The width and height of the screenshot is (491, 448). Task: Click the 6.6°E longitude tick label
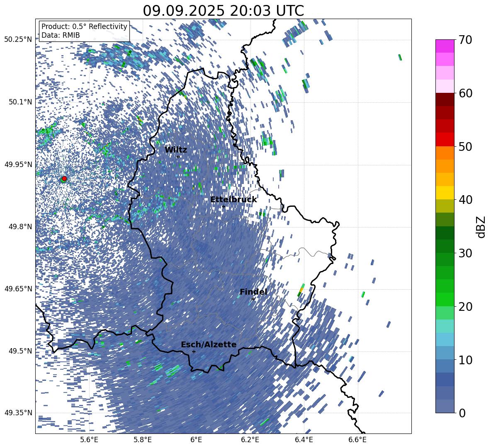pos(357,440)
